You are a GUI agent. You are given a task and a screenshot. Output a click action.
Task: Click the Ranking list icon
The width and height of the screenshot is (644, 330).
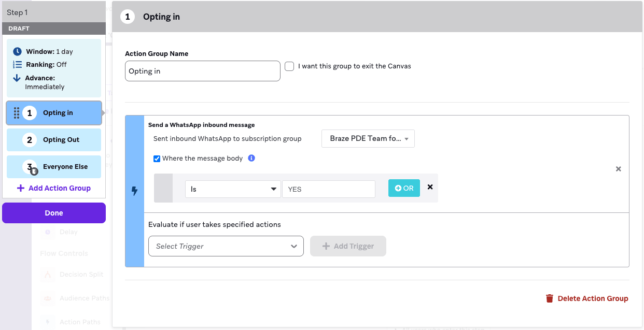coord(18,65)
